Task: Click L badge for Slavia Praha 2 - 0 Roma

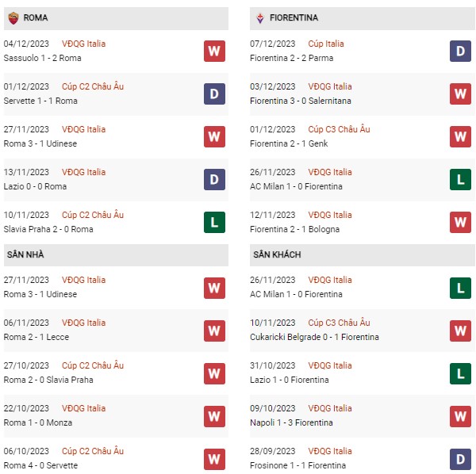Action: point(214,222)
